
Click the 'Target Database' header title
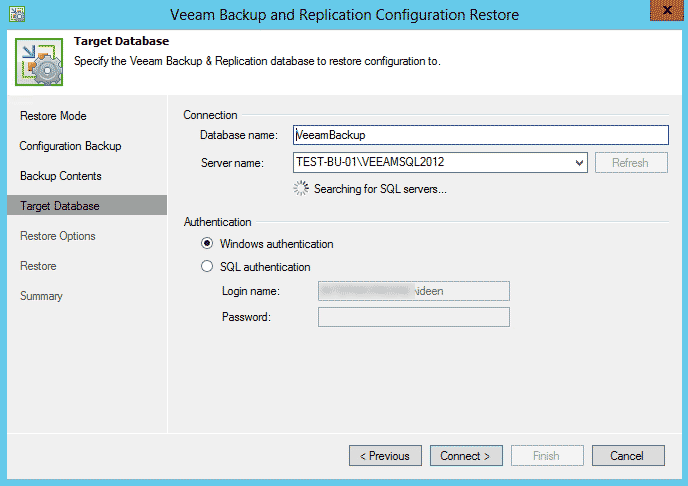121,41
